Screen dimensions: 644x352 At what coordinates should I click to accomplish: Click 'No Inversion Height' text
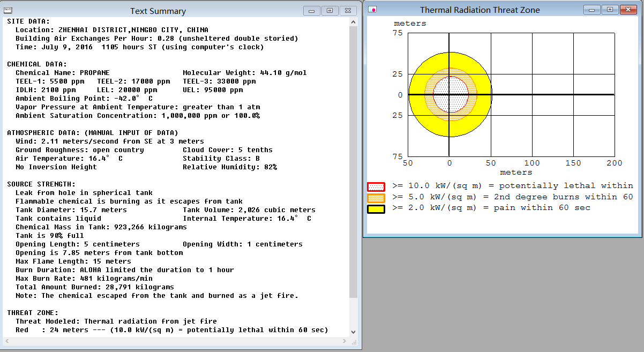(56, 167)
